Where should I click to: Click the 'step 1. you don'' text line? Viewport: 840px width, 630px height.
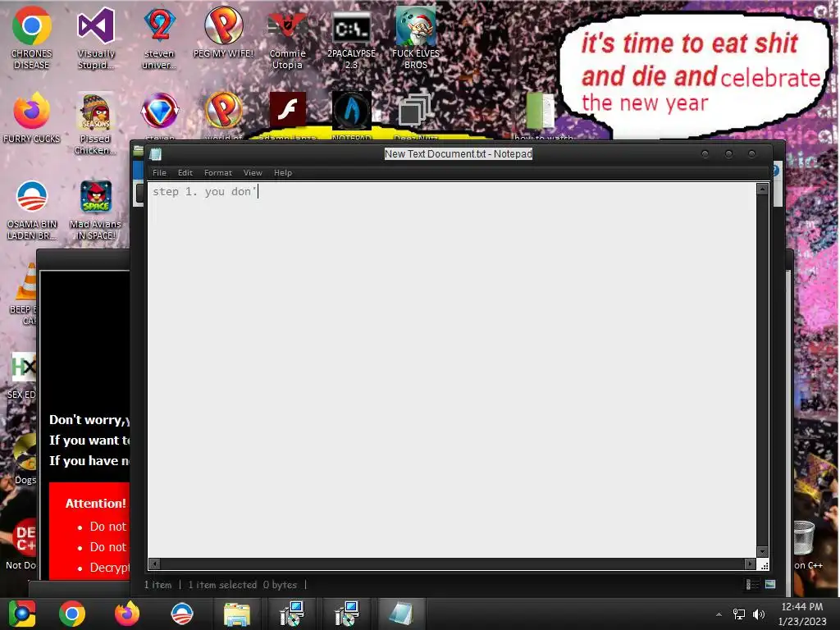[x=204, y=191]
